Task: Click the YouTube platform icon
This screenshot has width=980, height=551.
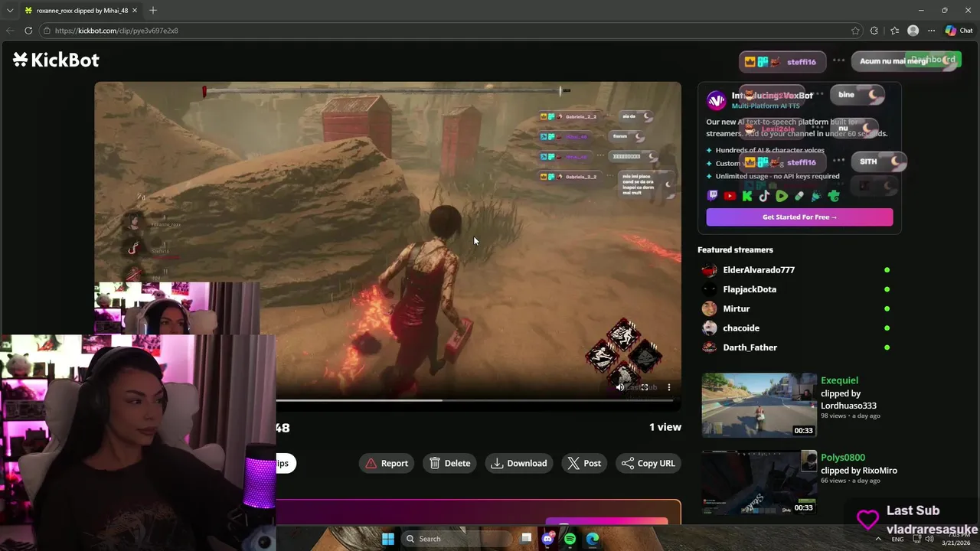Action: point(730,196)
